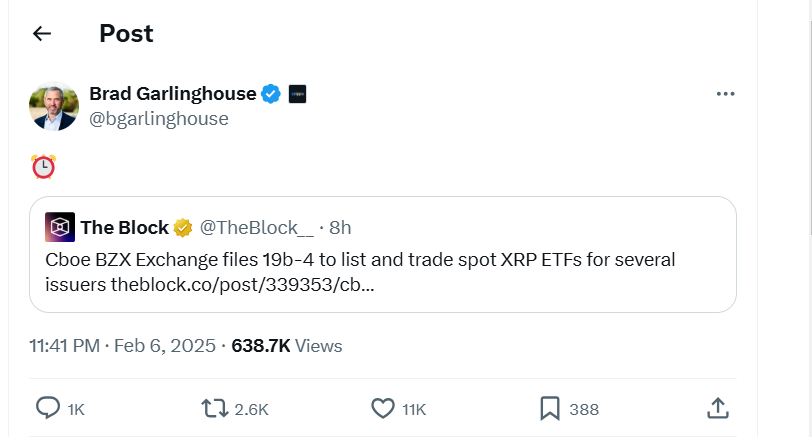
Task: Click the 11:41 PM Feb 6, 2025 timestamp
Action: [122, 346]
